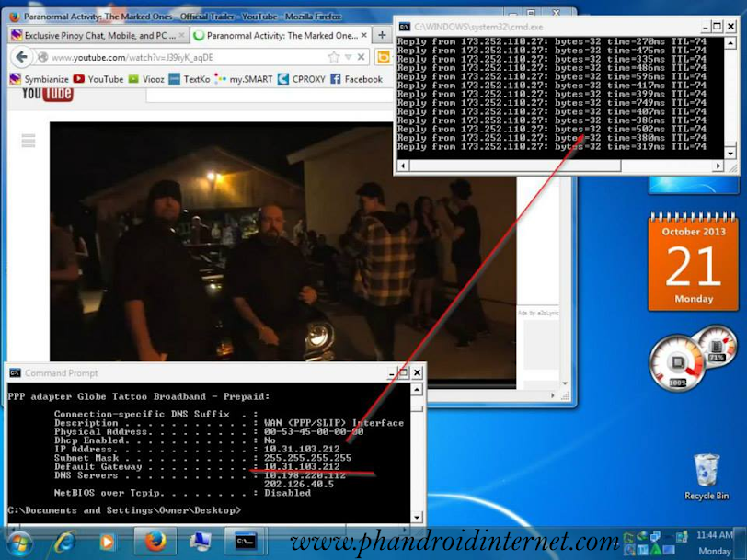747x560 pixels.
Task: Launch Windows Media Player from taskbar
Action: 107,543
